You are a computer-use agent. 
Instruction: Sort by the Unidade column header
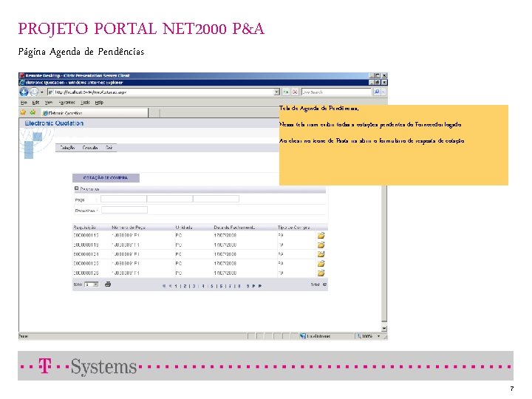pyautogui.click(x=184, y=228)
